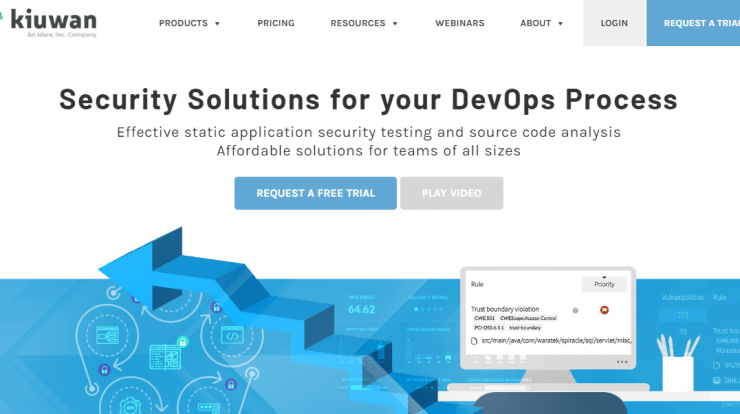Open the Webinars page

[x=460, y=23]
